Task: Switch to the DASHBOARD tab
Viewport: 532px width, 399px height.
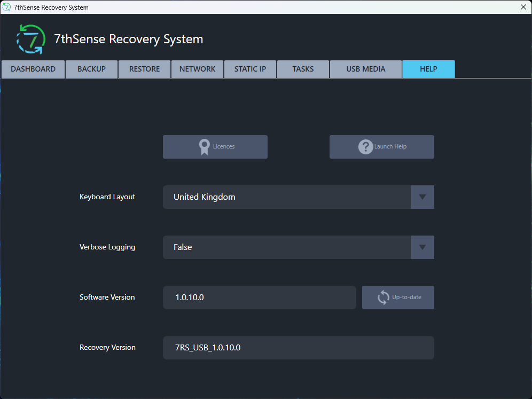Action: 33,69
